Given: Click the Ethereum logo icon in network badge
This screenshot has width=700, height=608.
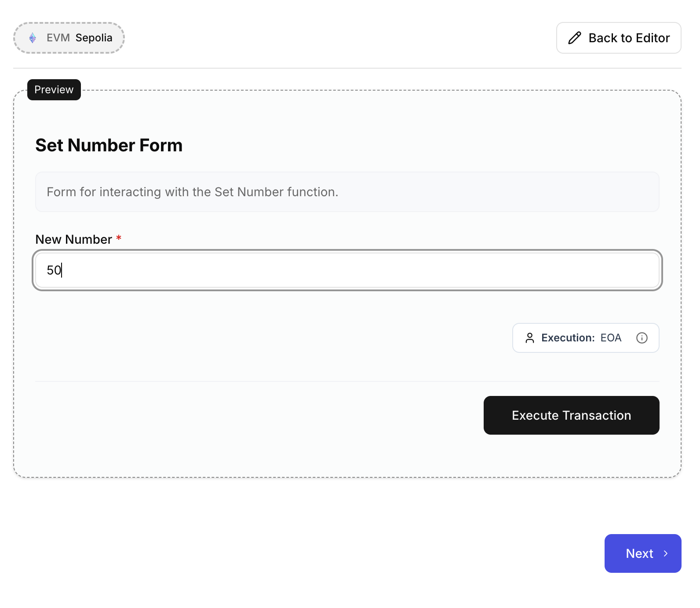Looking at the screenshot, I should (x=33, y=38).
